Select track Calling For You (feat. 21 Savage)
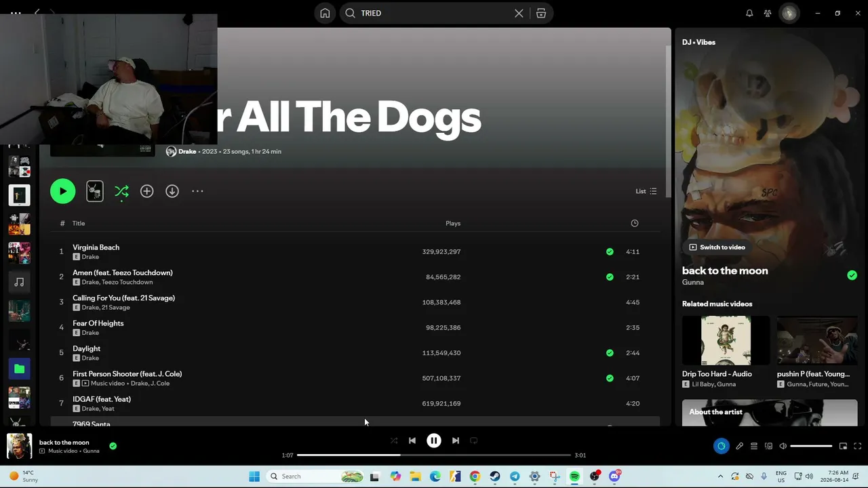This screenshot has width=868, height=488. point(123,298)
